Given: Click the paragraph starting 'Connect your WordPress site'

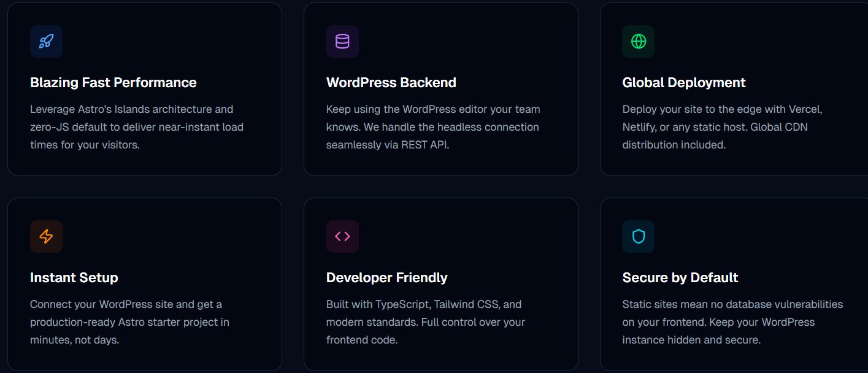Looking at the screenshot, I should (129, 322).
